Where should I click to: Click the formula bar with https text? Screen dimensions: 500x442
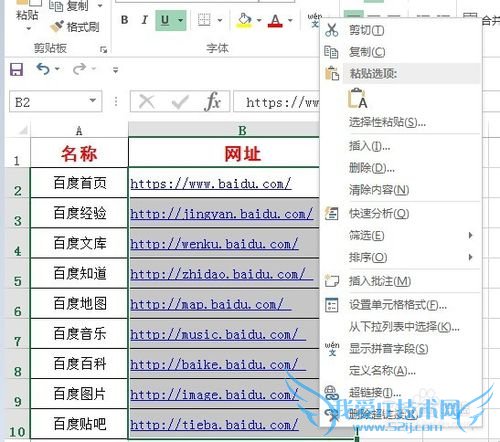277,102
